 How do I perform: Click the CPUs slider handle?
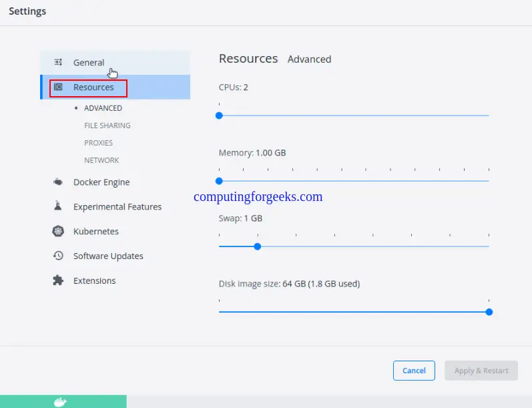(x=219, y=116)
